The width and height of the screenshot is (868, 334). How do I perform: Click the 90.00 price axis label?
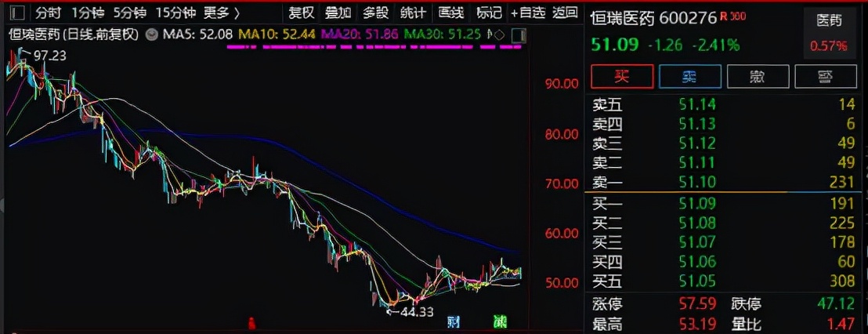[x=562, y=84]
